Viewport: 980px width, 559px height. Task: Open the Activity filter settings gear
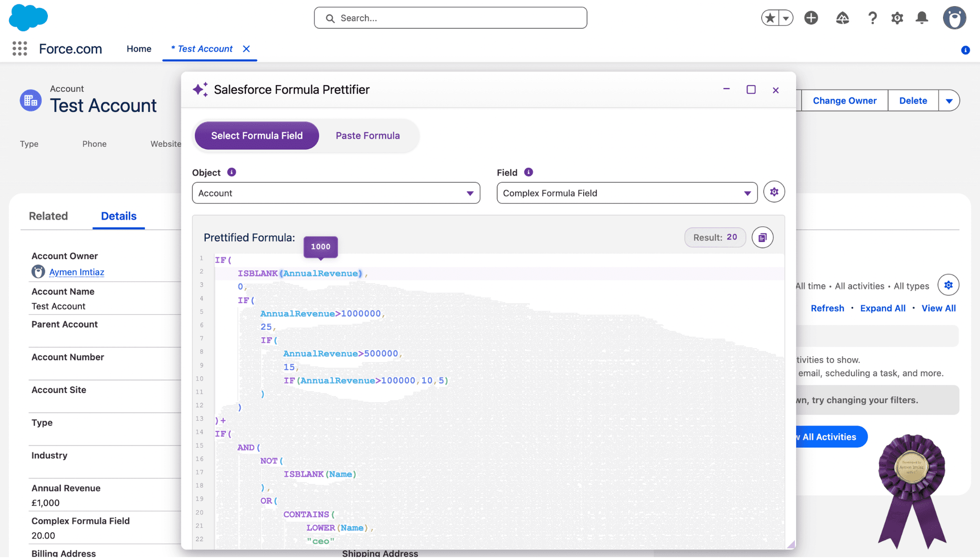point(948,285)
